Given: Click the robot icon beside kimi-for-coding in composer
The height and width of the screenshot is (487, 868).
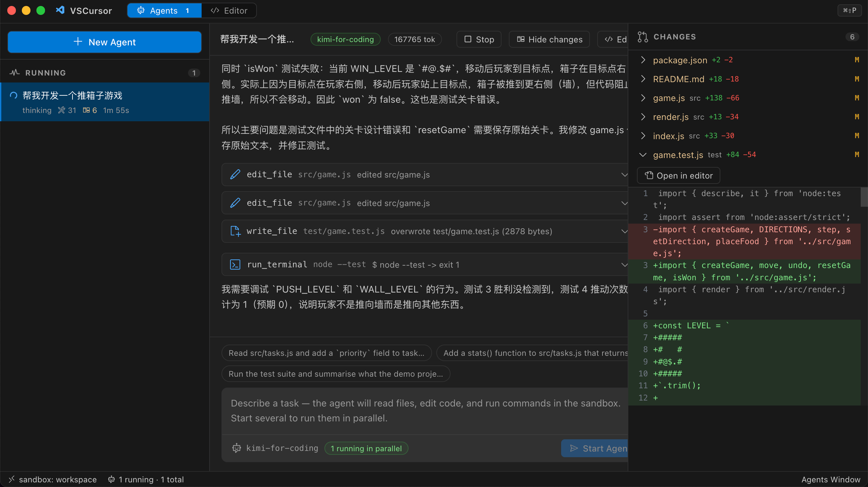Looking at the screenshot, I should (237, 448).
